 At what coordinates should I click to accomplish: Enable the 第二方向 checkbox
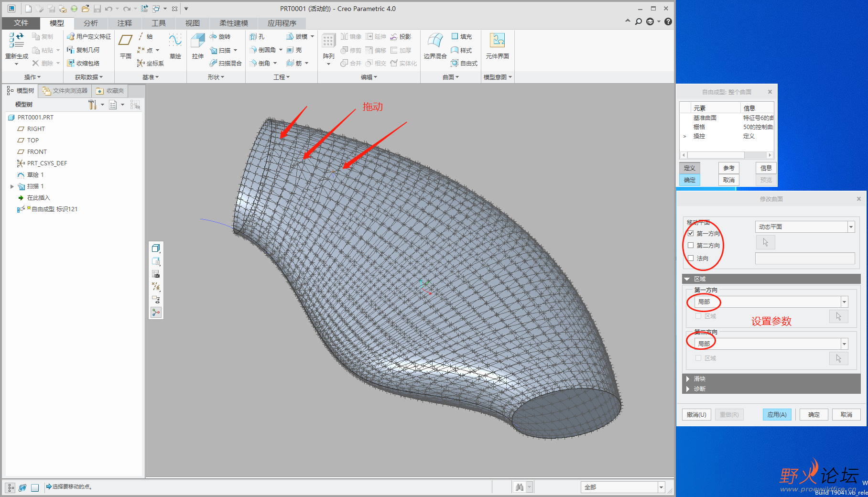(x=691, y=245)
